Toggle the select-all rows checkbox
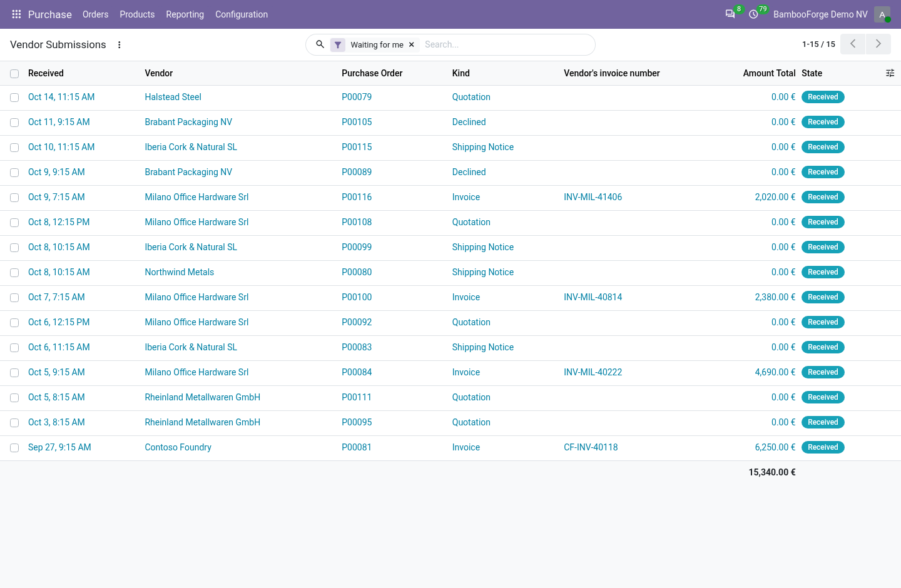 14,74
